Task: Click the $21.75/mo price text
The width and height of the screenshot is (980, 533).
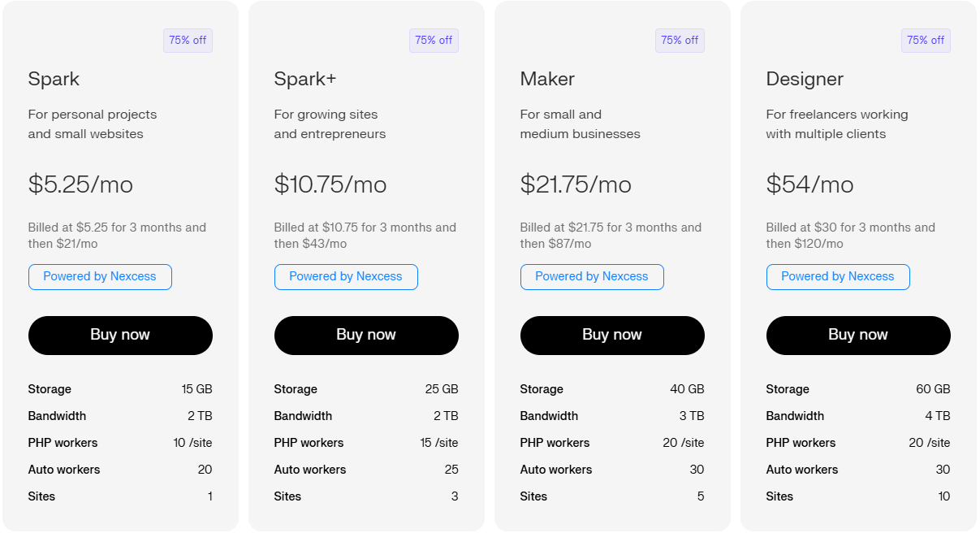Action: coord(576,184)
